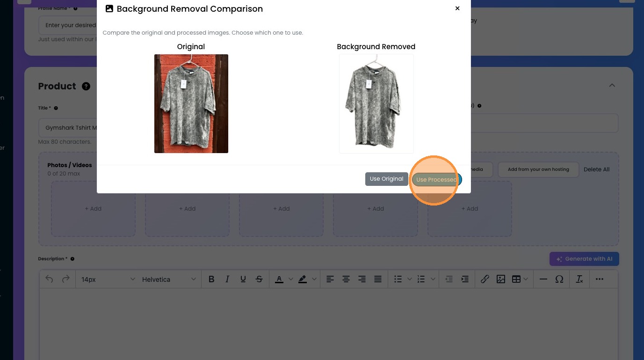Screen dimensions: 644x360
Task: Click inside the description editor text area
Action: (329, 324)
